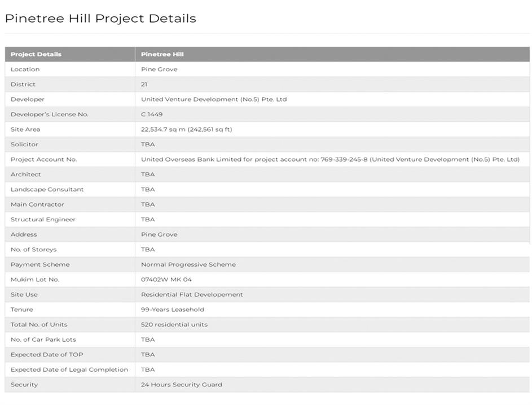Click the District value 21
532x405 pixels.
pos(144,84)
